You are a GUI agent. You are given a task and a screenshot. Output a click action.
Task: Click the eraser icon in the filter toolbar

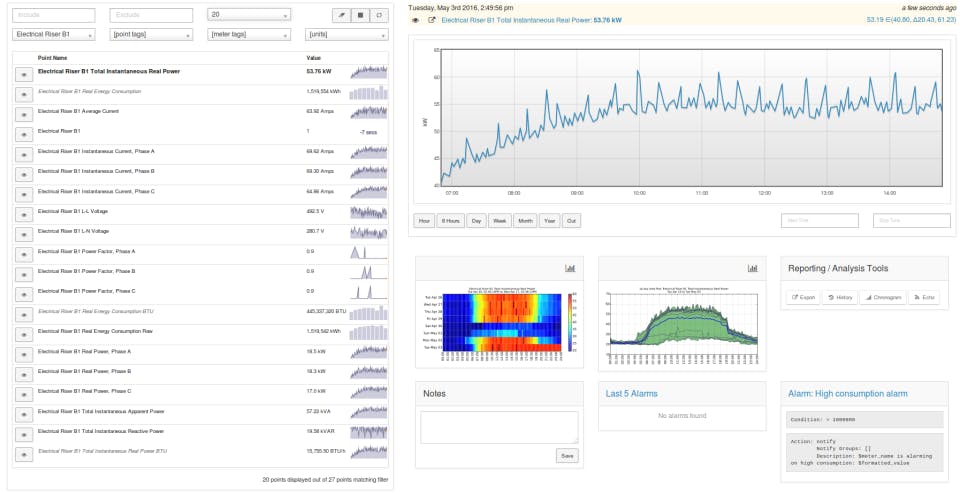point(341,15)
